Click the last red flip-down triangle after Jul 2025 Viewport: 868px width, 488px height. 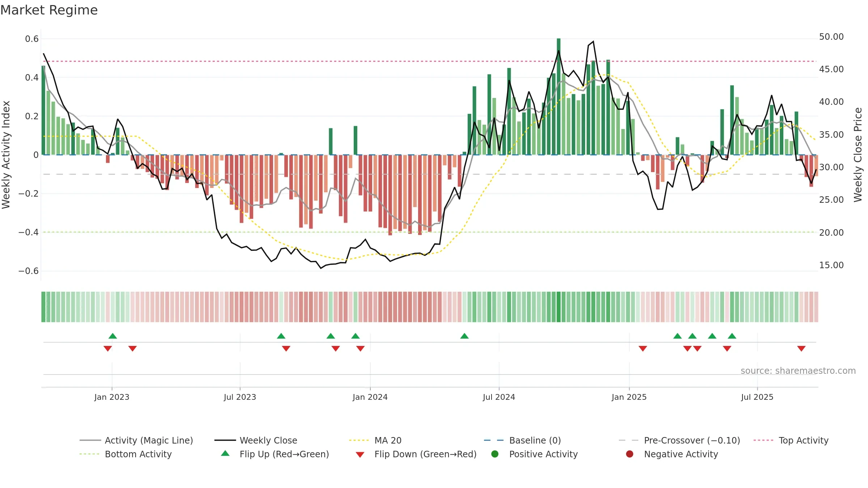[x=801, y=348]
